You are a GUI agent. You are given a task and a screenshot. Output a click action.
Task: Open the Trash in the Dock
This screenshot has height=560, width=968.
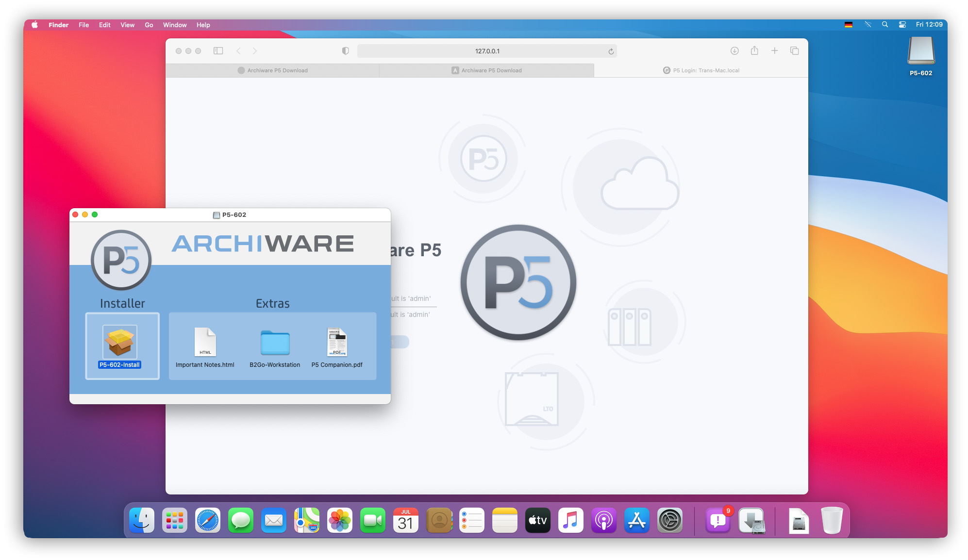[832, 521]
